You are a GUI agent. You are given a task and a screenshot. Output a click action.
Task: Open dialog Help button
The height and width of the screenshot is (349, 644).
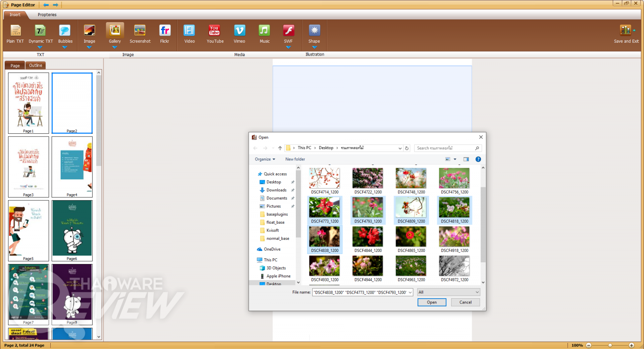click(478, 159)
